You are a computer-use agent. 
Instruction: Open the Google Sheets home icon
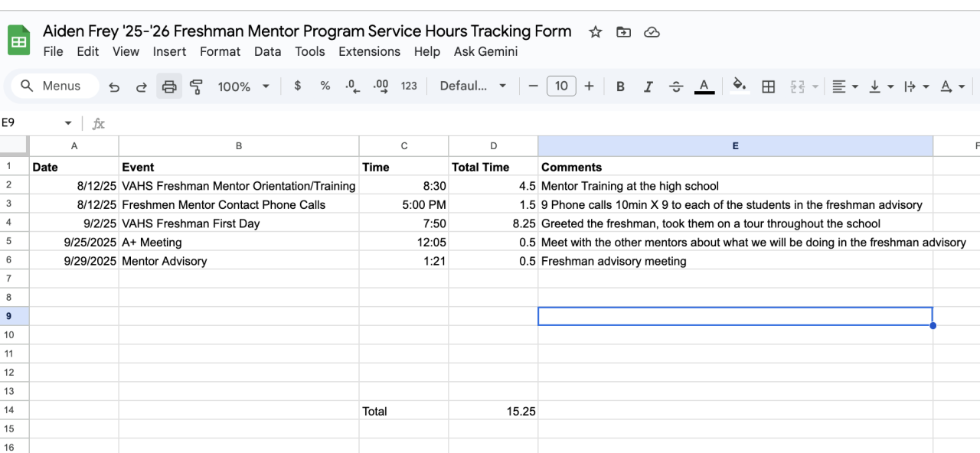19,41
